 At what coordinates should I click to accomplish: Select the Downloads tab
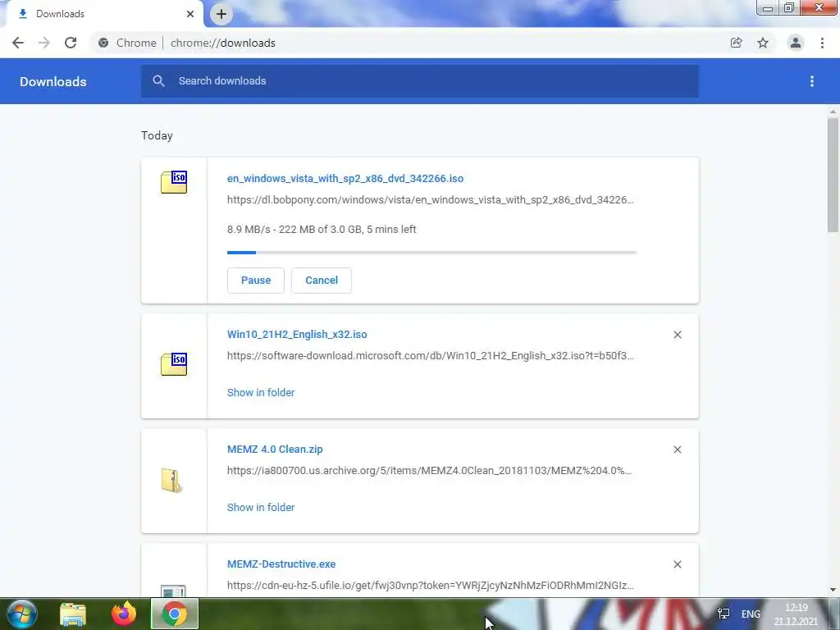pos(104,14)
